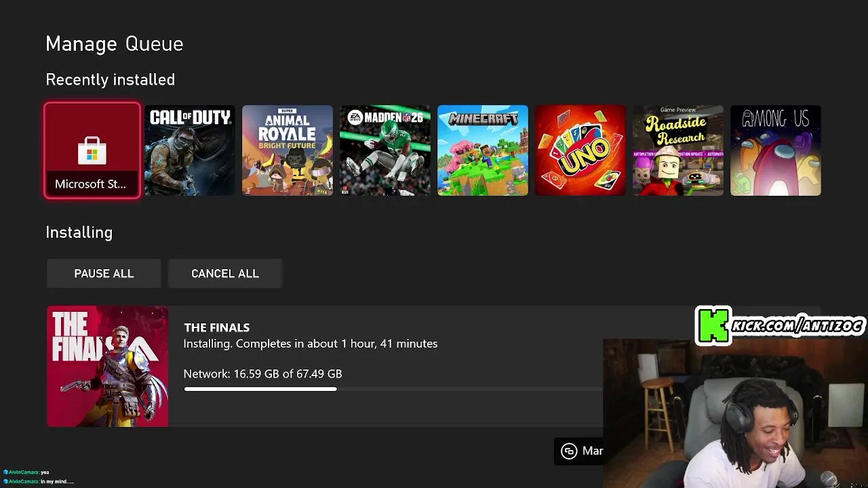Click the CANCEL ALL button
This screenshot has height=488, width=868.
pos(225,274)
